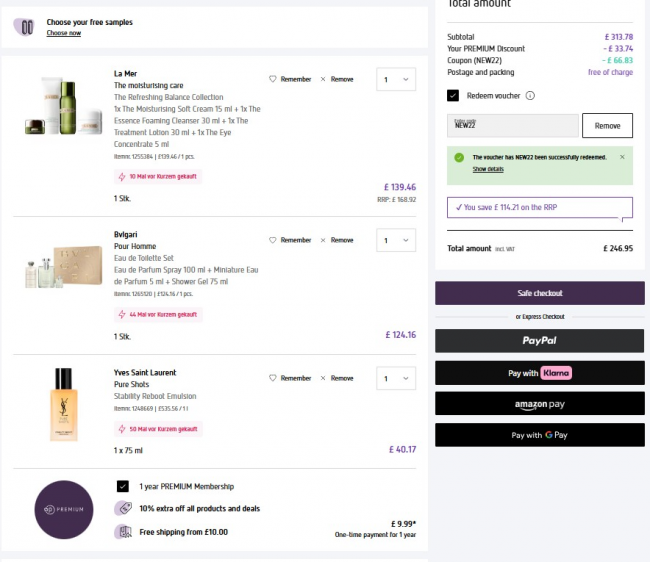The width and height of the screenshot is (650, 562).
Task: Dismiss the voucher success message
Action: pos(621,157)
